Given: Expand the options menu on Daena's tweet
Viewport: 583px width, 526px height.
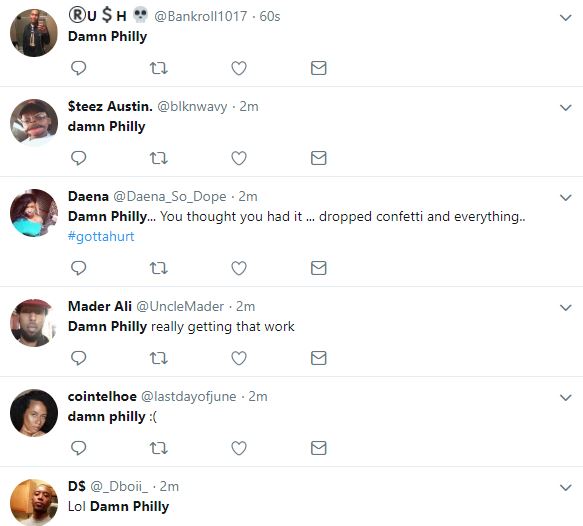Looking at the screenshot, I should 566,197.
